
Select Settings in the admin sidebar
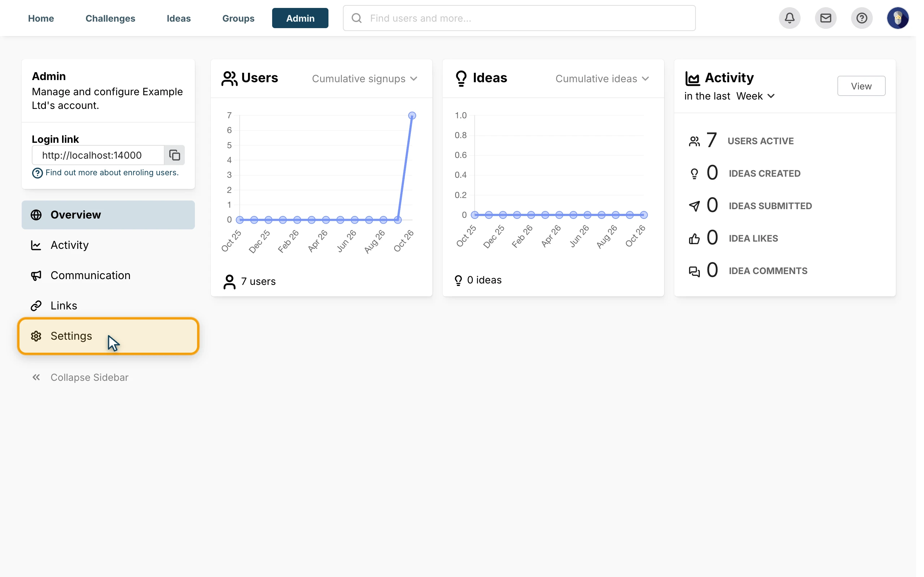tap(108, 336)
